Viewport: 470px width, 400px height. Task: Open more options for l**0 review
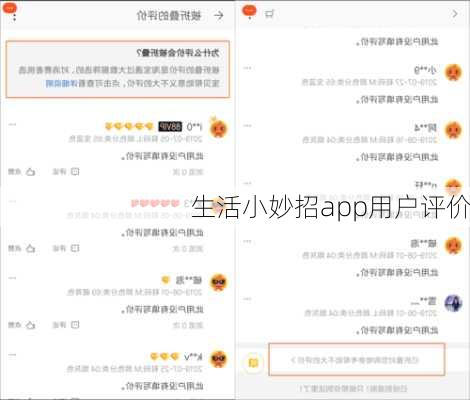12,125
